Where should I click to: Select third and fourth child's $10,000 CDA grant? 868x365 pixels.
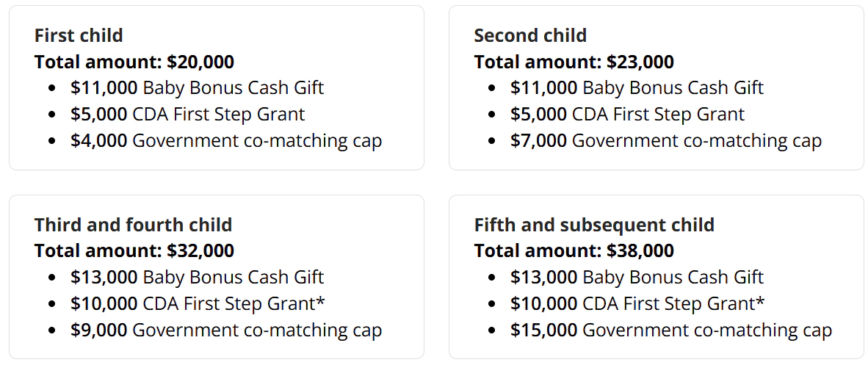198,304
